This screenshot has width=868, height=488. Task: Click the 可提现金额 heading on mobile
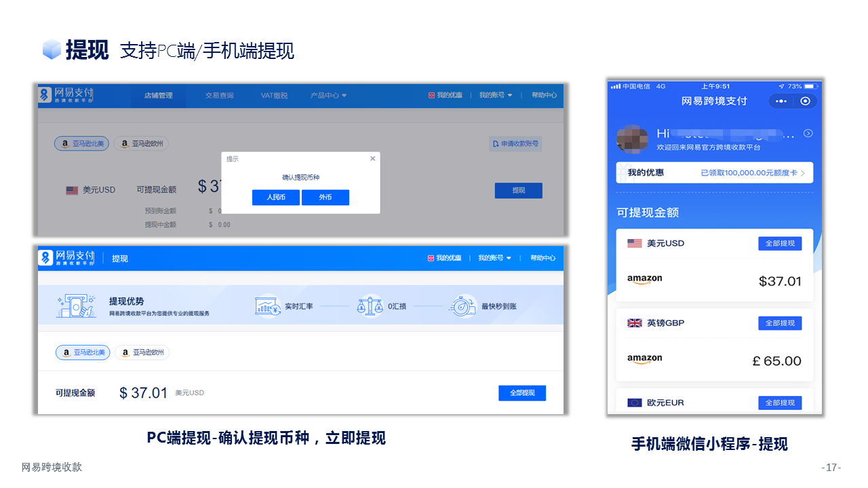648,213
